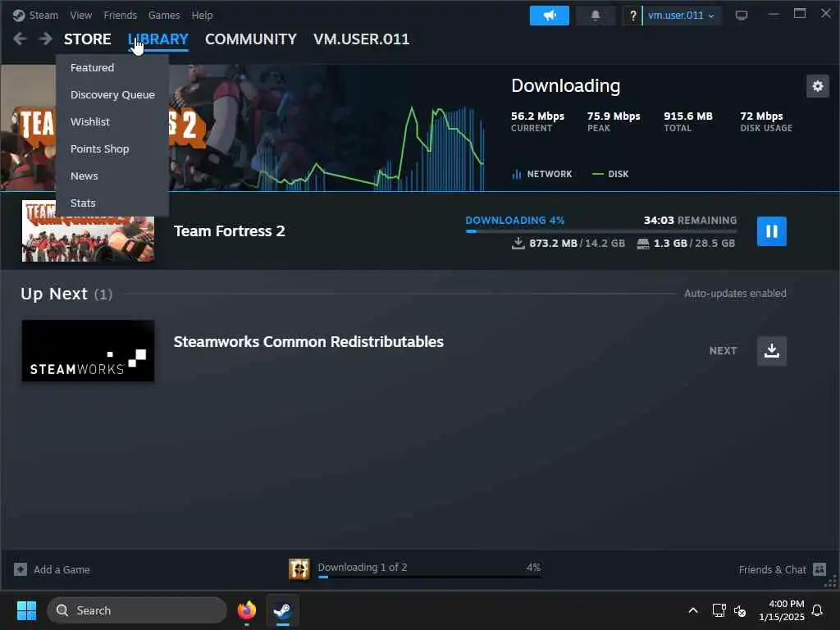Open the COMMUNITY tab
Image resolution: width=840 pixels, height=630 pixels.
pyautogui.click(x=251, y=39)
